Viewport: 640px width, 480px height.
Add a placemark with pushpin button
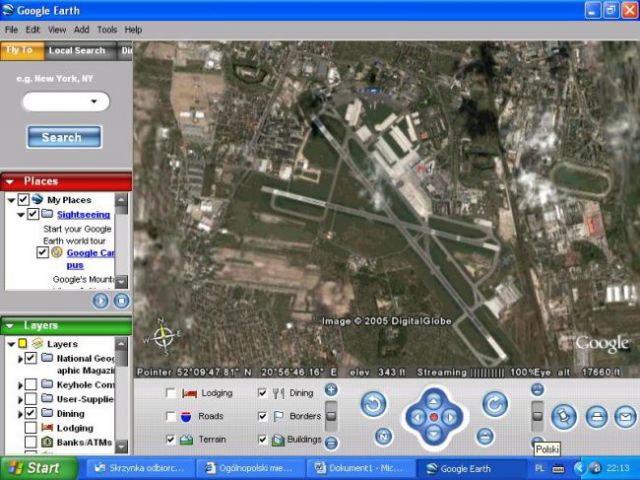click(x=564, y=417)
